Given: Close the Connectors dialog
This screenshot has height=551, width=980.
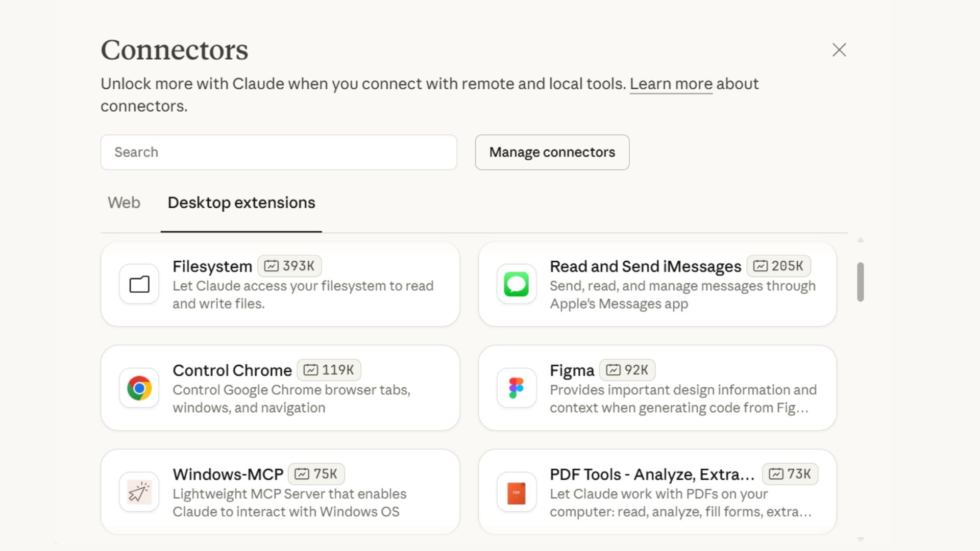Looking at the screenshot, I should tap(839, 50).
